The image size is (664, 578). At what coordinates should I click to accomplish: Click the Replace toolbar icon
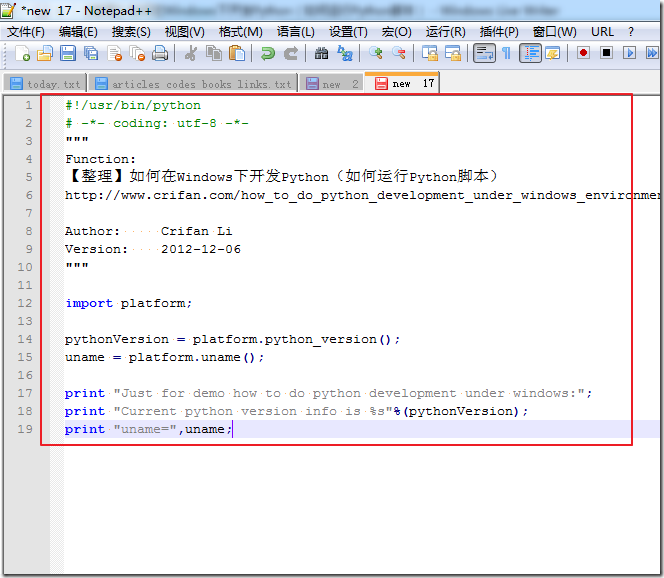(345, 54)
